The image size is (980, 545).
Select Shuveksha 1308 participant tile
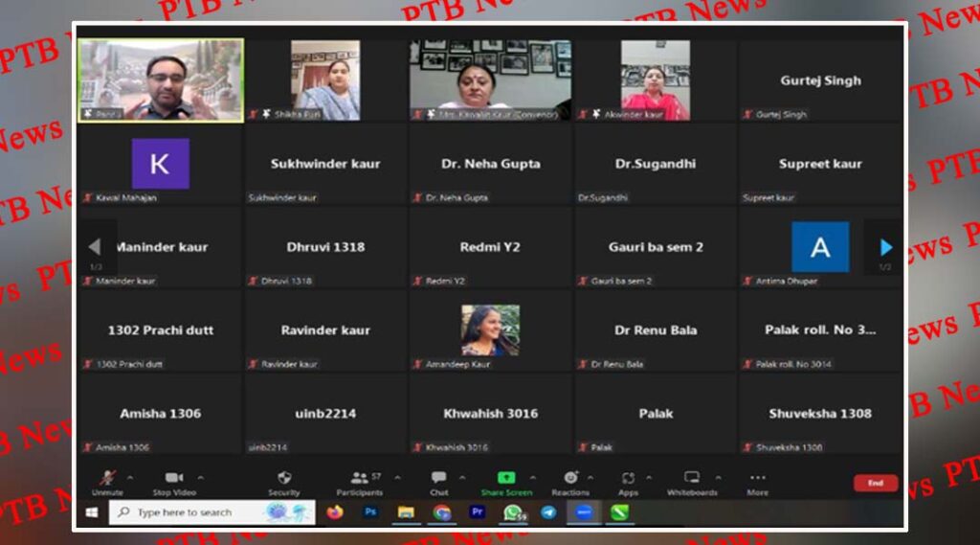click(x=820, y=414)
